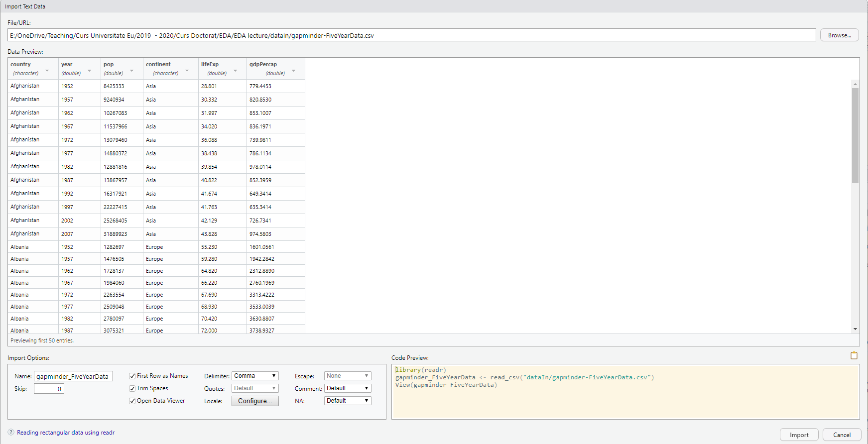Uncheck First Row as Names
Image resolution: width=868 pixels, height=444 pixels.
[132, 376]
